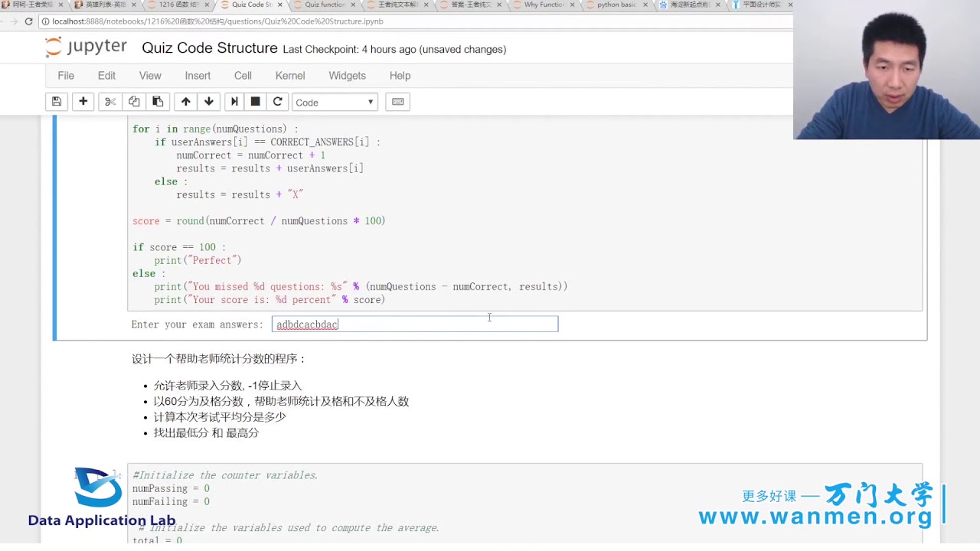The height and width of the screenshot is (551, 980).
Task: Click the '找出最低分 和 最高分' bullet
Action: (206, 432)
